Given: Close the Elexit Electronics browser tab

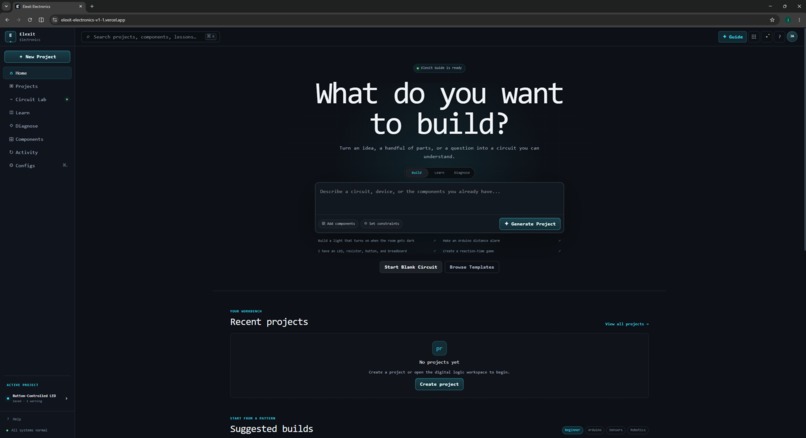Looking at the screenshot, I should pyautogui.click(x=81, y=7).
